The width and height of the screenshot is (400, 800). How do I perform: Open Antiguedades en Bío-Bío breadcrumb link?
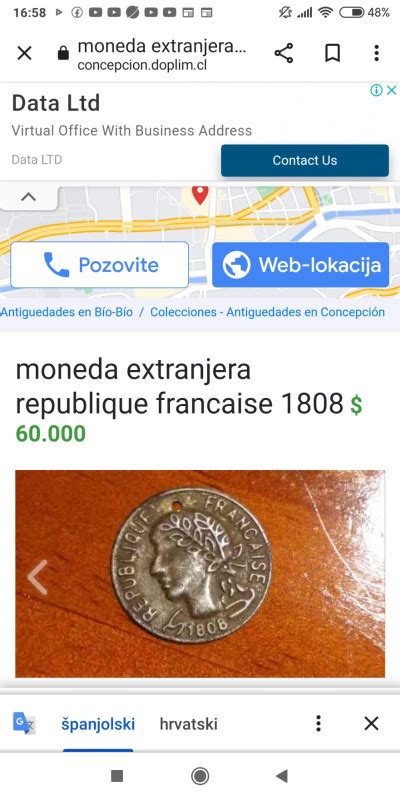(66, 312)
